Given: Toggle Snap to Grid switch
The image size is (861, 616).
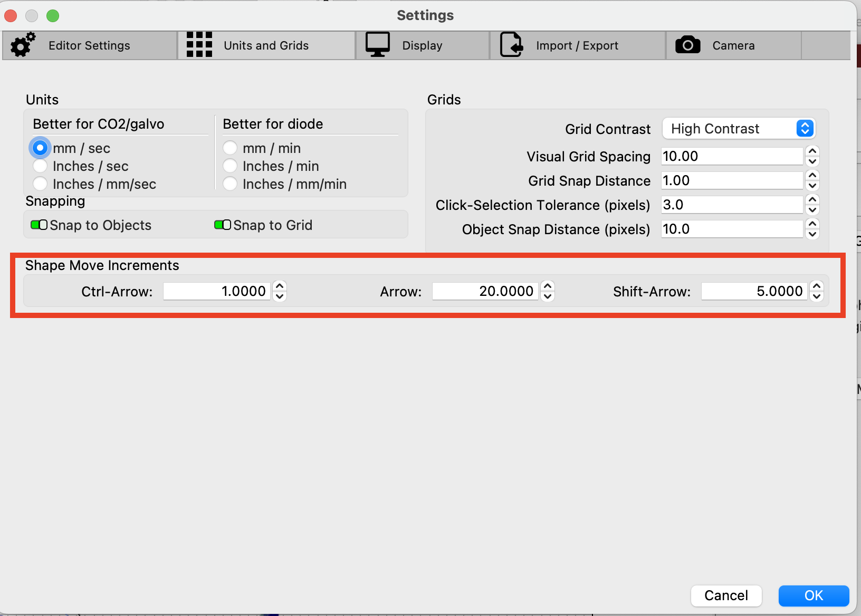Looking at the screenshot, I should click(x=223, y=225).
